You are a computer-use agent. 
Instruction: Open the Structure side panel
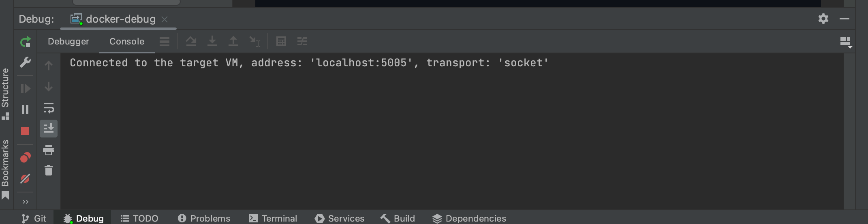5,93
